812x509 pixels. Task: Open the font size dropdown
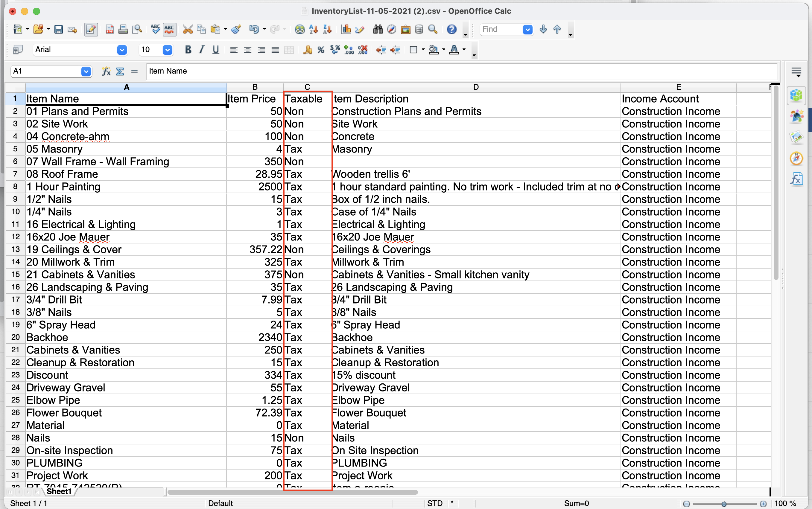click(167, 50)
